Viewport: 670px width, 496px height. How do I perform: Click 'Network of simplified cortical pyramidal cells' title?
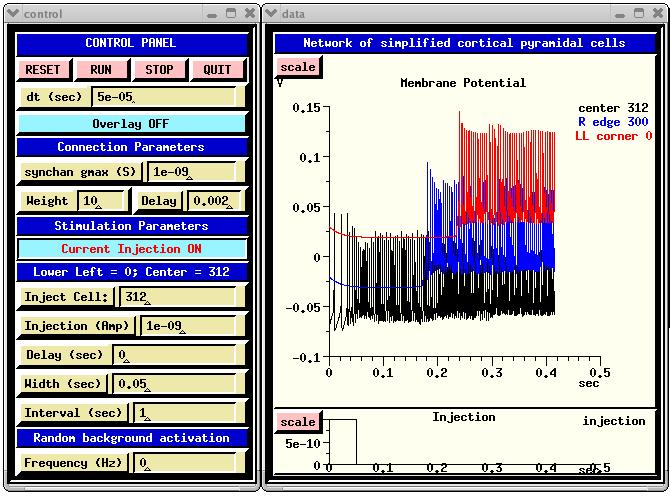(x=464, y=43)
